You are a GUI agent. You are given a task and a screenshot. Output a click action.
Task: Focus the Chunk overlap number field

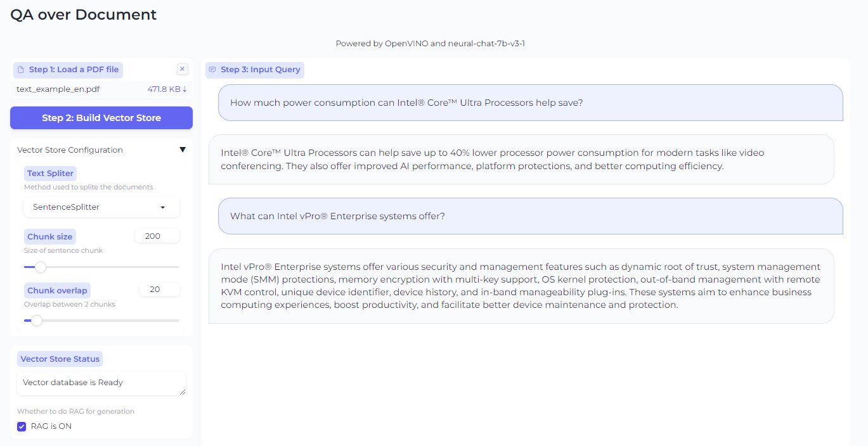(159, 290)
